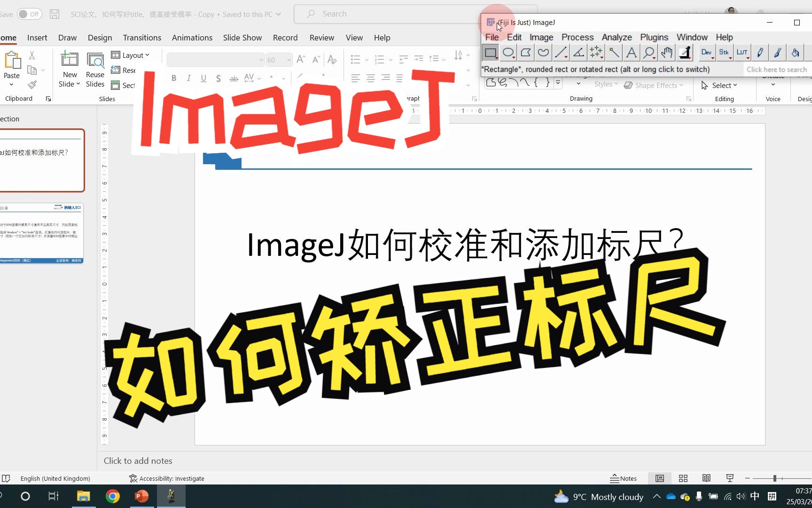Switch to Slide Sorter view

click(683, 478)
